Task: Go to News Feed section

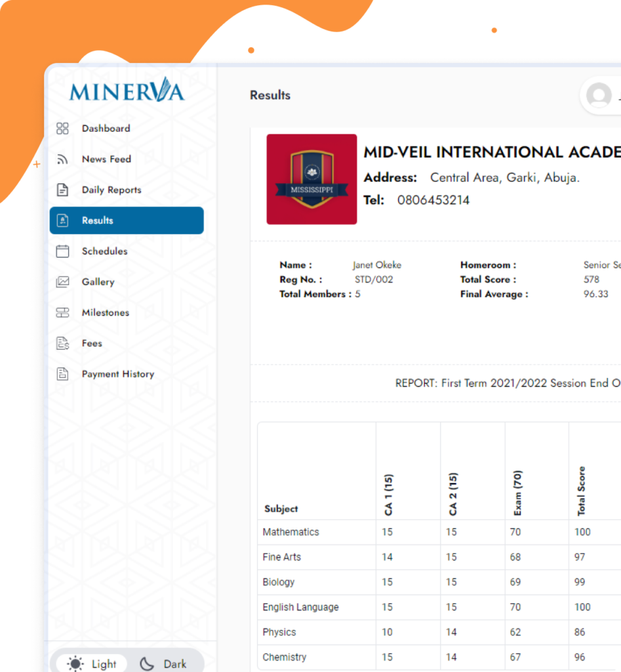Action: (x=106, y=159)
